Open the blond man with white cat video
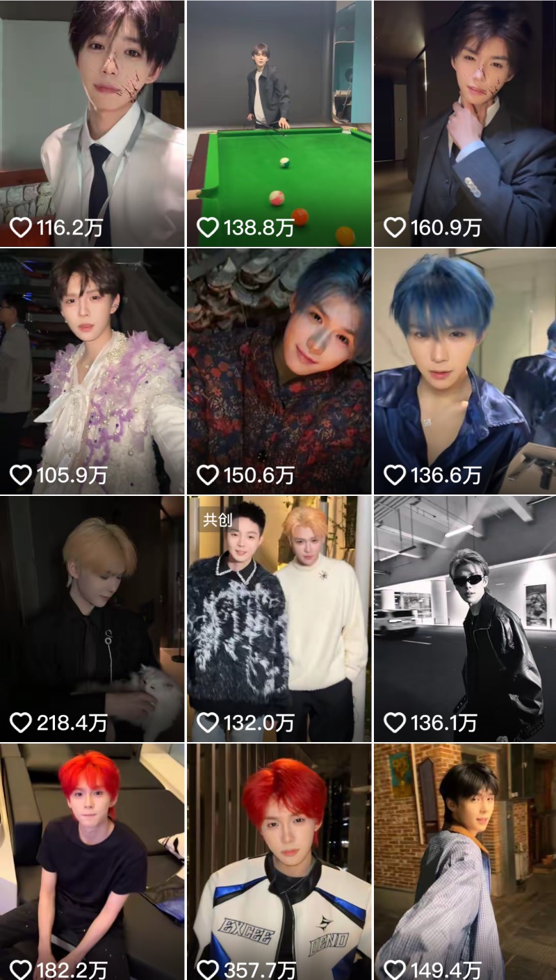This screenshot has width=556, height=980. click(x=92, y=619)
